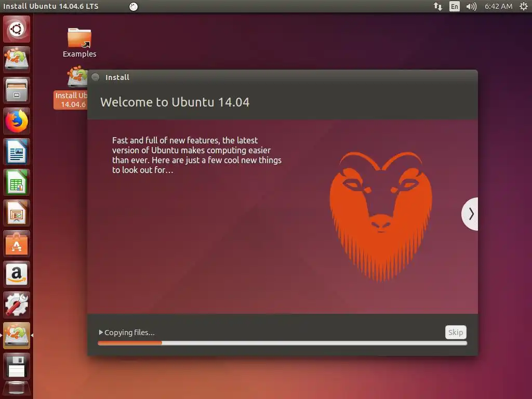The height and width of the screenshot is (399, 532).
Task: Click the goat mascot slideshow image
Action: pos(381,217)
